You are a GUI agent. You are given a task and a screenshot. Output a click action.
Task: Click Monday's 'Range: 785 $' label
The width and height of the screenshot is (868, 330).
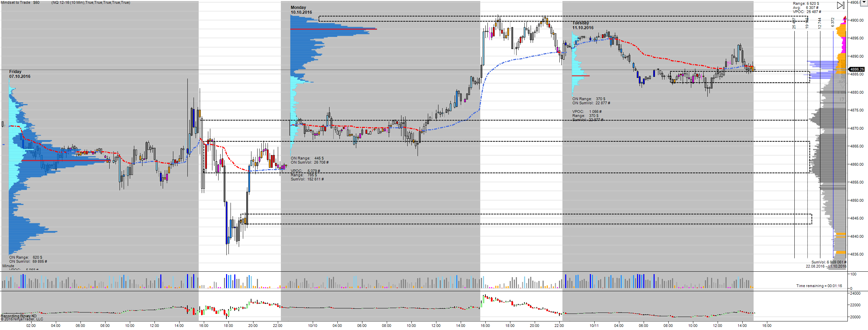[304, 175]
